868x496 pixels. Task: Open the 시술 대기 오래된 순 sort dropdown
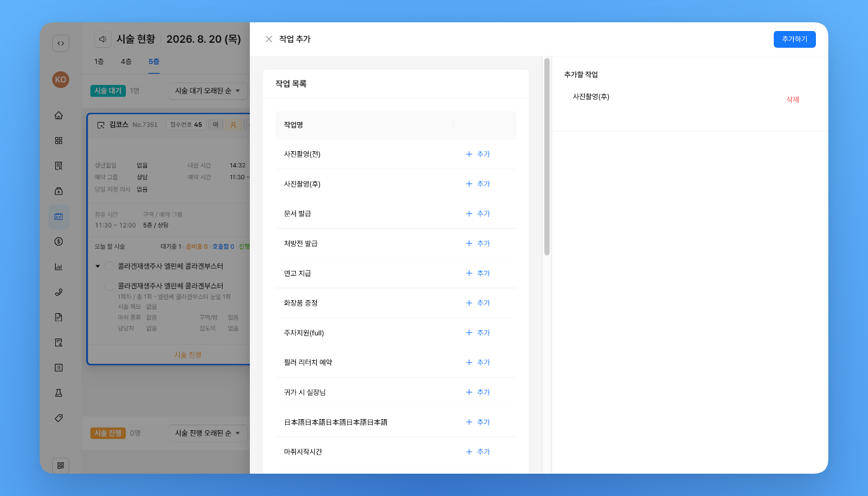click(x=208, y=91)
